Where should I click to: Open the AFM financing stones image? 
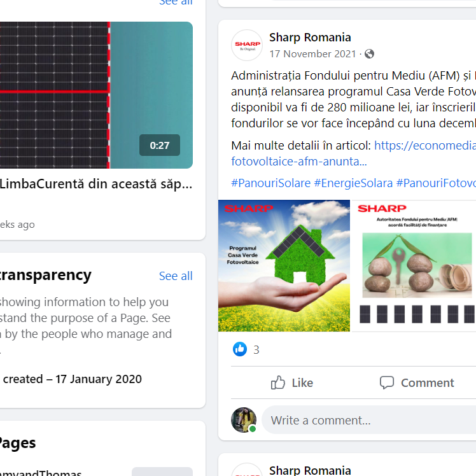pyautogui.click(x=414, y=265)
